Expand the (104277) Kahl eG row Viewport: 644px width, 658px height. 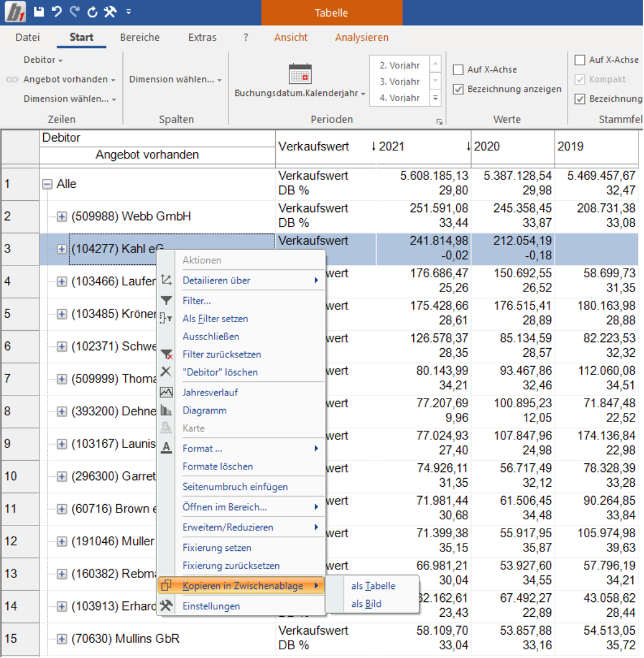[x=62, y=249]
